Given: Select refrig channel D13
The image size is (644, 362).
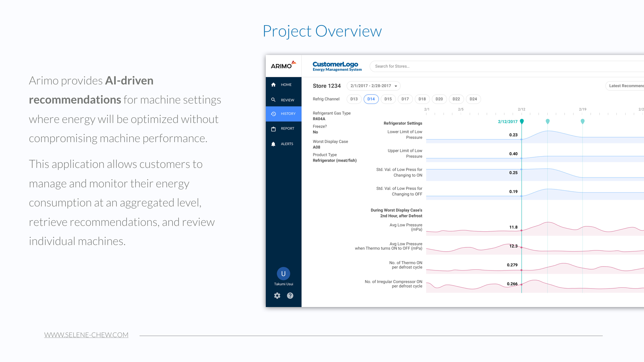Looking at the screenshot, I should (x=354, y=99).
